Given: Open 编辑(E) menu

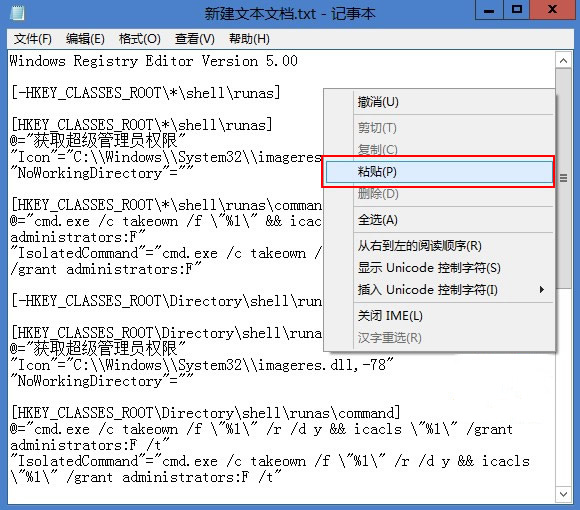Looking at the screenshot, I should [x=85, y=39].
